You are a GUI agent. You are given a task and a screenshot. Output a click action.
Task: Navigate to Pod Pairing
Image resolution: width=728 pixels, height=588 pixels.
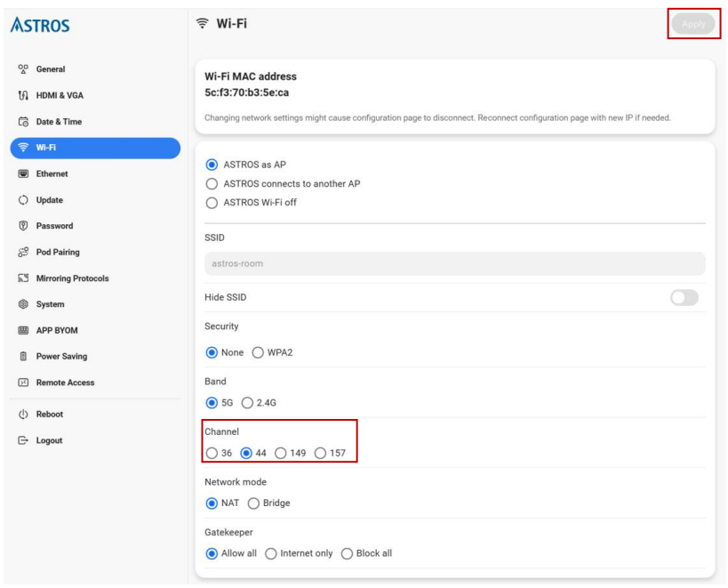[x=58, y=253]
